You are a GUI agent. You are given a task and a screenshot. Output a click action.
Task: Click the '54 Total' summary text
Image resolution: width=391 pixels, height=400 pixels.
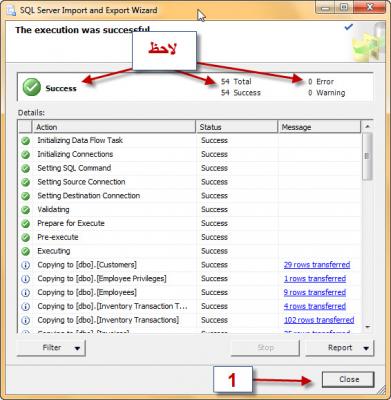236,82
